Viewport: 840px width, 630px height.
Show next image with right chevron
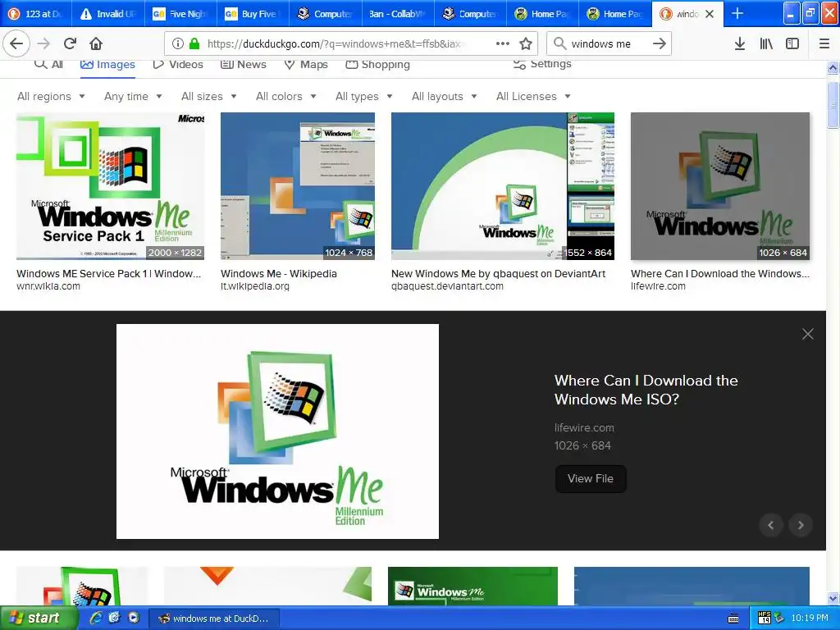pyautogui.click(x=801, y=525)
